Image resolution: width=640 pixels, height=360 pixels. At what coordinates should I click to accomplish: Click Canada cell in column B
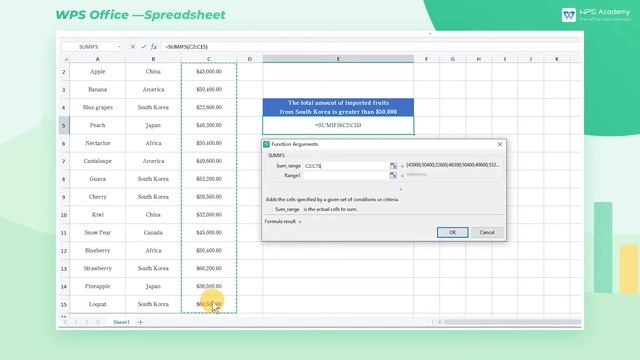153,233
